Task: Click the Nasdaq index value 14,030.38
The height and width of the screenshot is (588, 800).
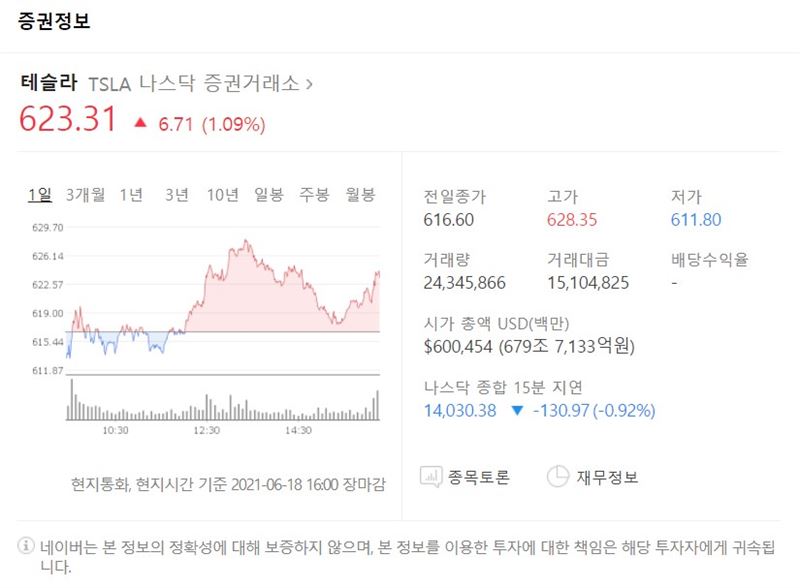Action: click(x=460, y=410)
